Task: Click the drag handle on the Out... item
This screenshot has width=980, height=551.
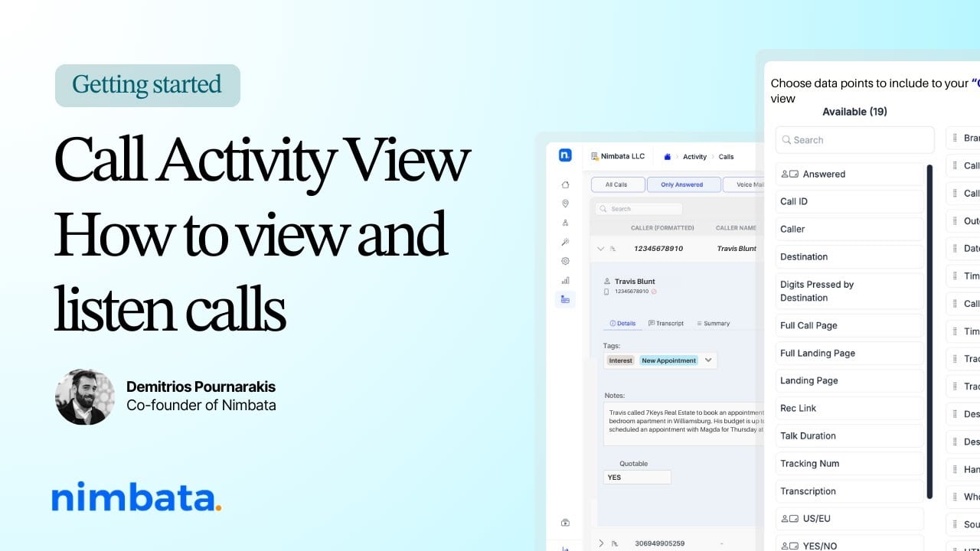Action: click(955, 221)
